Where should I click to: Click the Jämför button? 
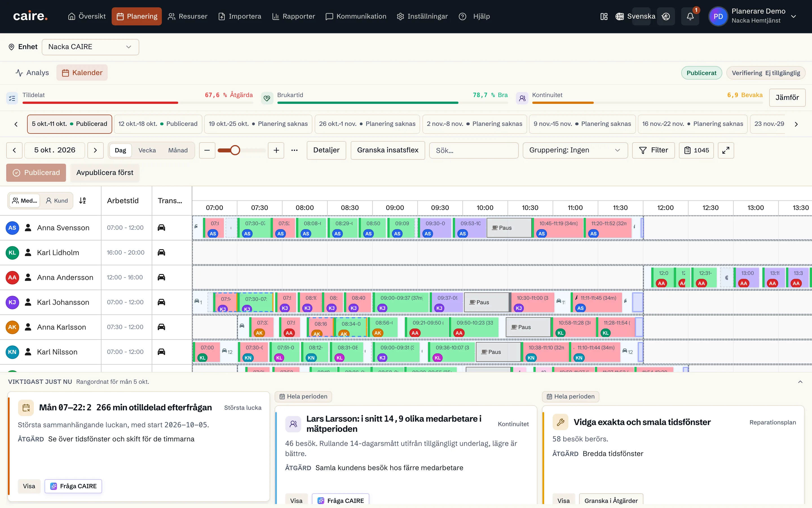787,98
